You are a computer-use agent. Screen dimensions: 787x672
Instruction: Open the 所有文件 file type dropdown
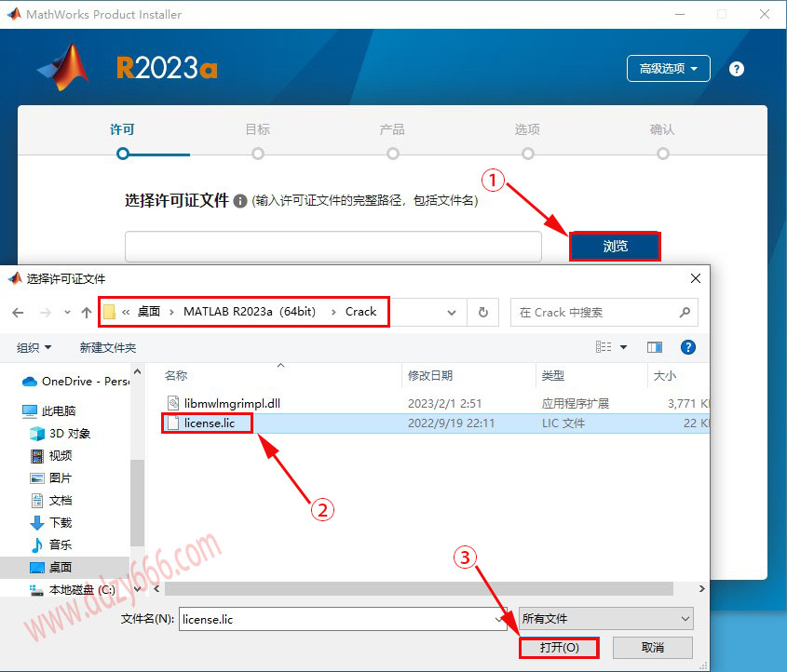(x=605, y=619)
